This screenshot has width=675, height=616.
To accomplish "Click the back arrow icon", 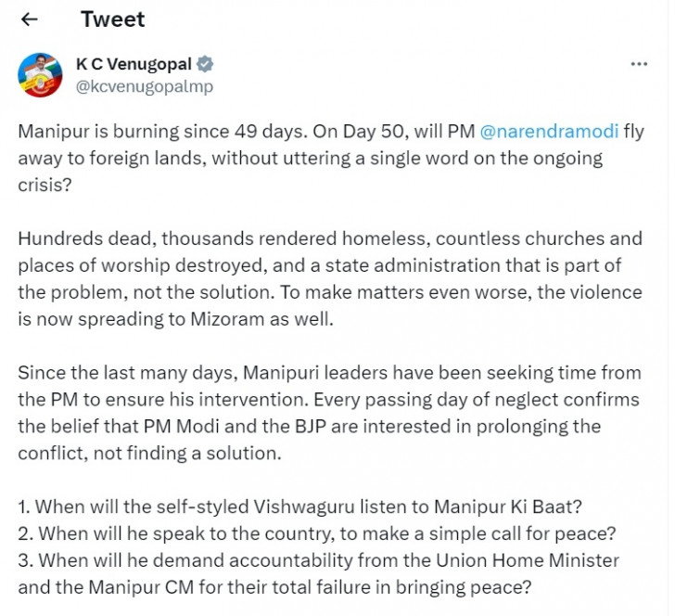I will pyautogui.click(x=30, y=19).
